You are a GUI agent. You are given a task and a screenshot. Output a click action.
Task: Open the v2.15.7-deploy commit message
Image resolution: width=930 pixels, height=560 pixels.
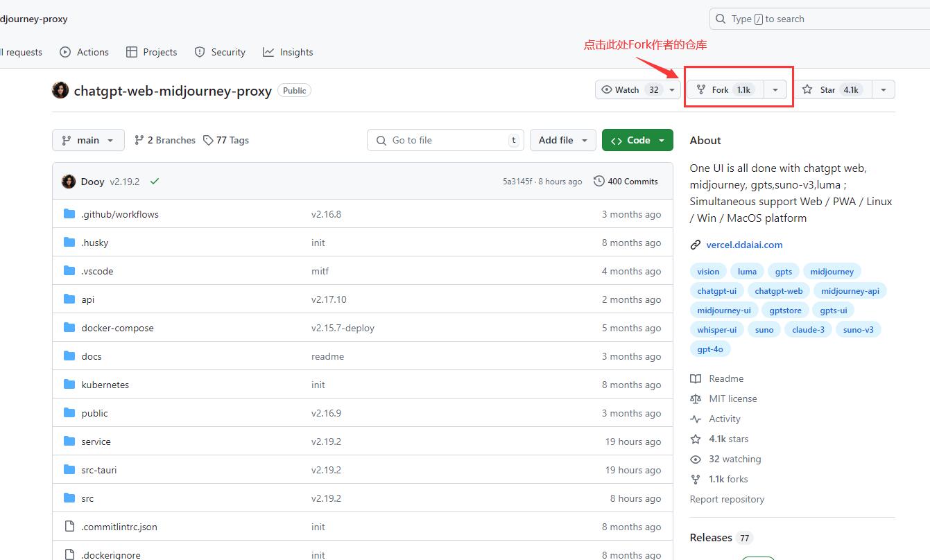click(343, 328)
